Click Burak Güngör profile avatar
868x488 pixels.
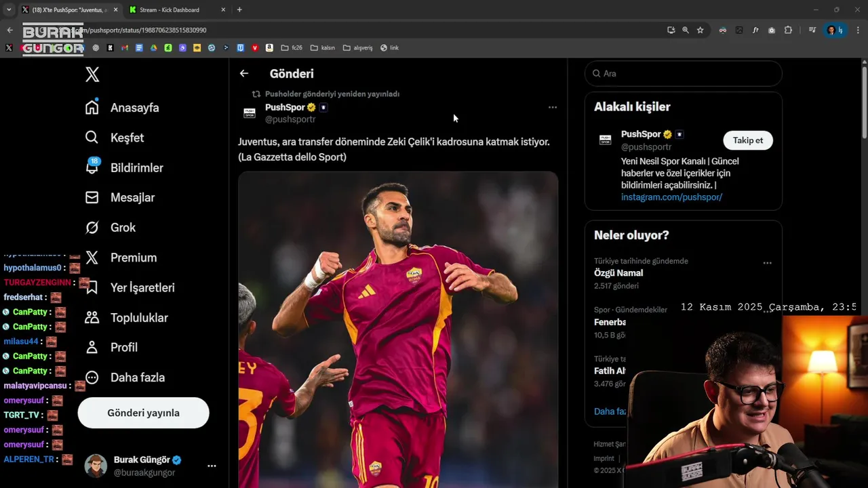tap(96, 466)
